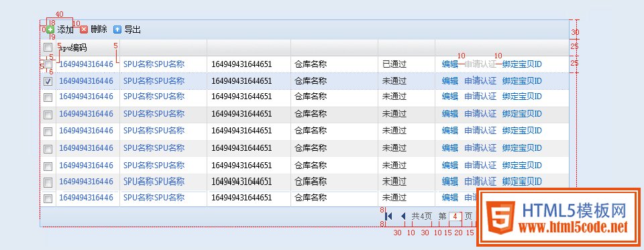Click 申请认证 in the checked row
Viewport: 644px width, 250px height.
point(480,81)
